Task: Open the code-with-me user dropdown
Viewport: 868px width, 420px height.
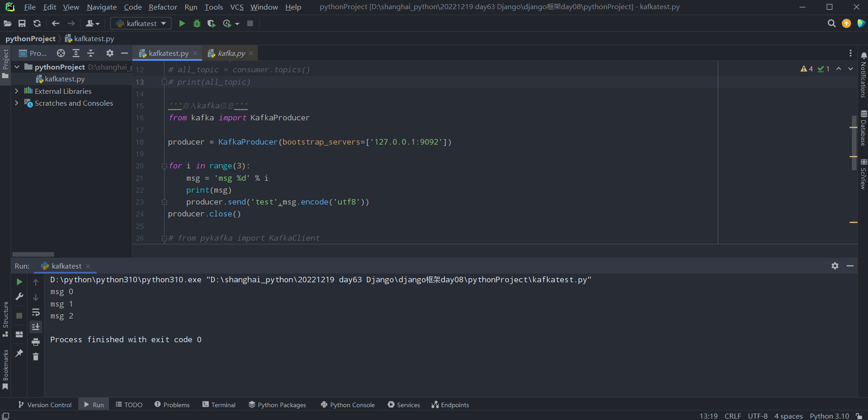Action: 93,23
